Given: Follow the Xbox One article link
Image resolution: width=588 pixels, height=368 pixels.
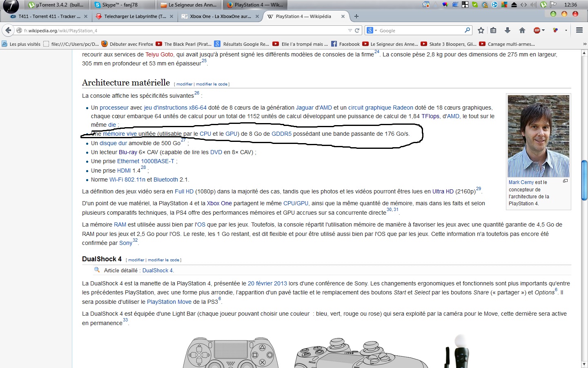Looking at the screenshot, I should pyautogui.click(x=219, y=203).
